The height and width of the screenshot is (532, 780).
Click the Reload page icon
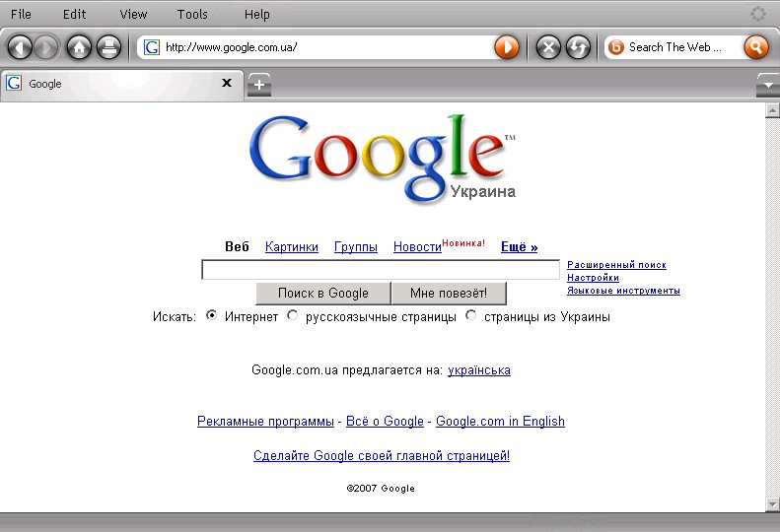pos(578,47)
